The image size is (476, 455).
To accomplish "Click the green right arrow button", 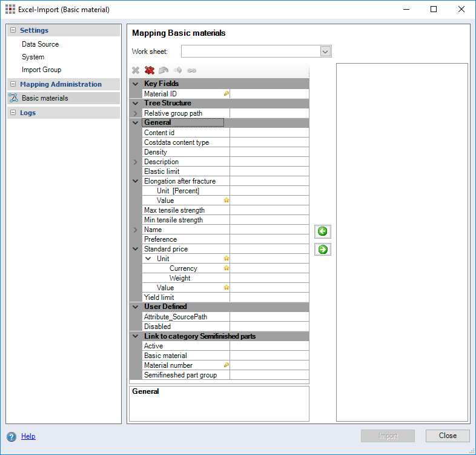I will pos(323,249).
